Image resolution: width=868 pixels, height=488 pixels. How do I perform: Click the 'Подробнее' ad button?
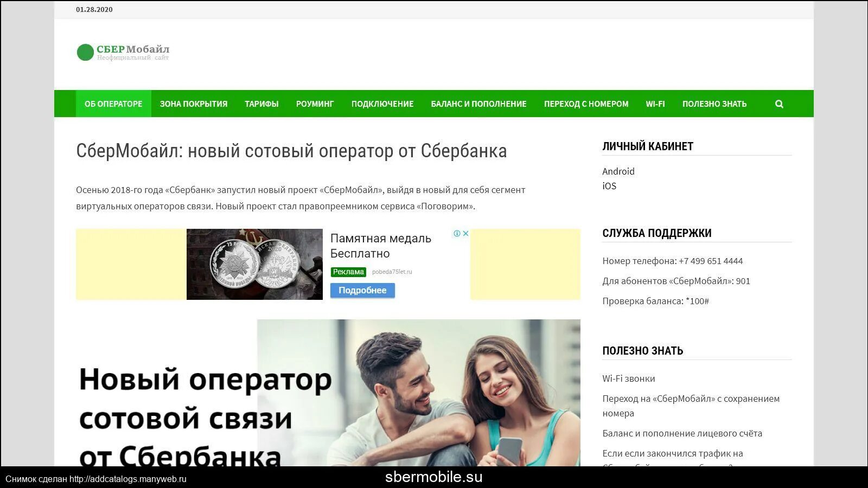click(x=362, y=291)
